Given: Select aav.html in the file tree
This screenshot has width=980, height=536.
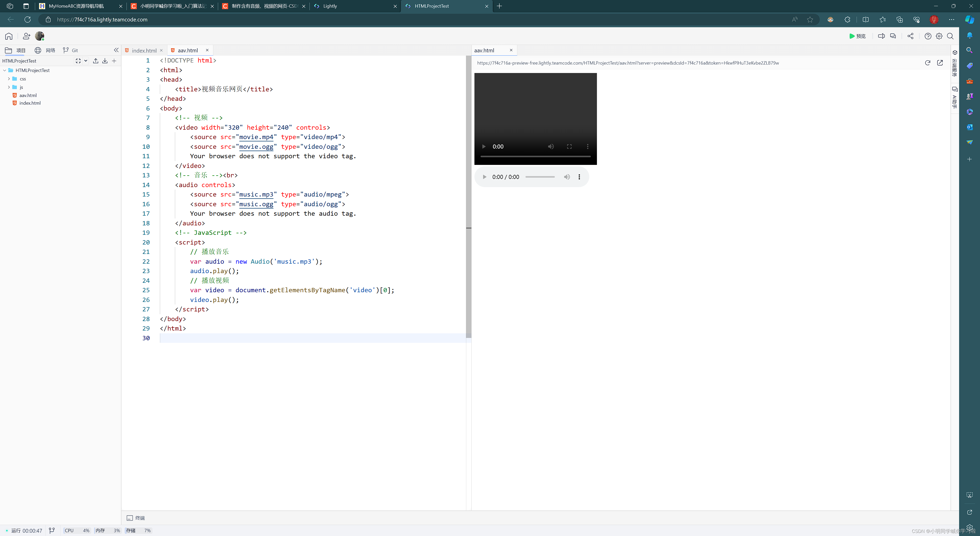Looking at the screenshot, I should point(28,95).
